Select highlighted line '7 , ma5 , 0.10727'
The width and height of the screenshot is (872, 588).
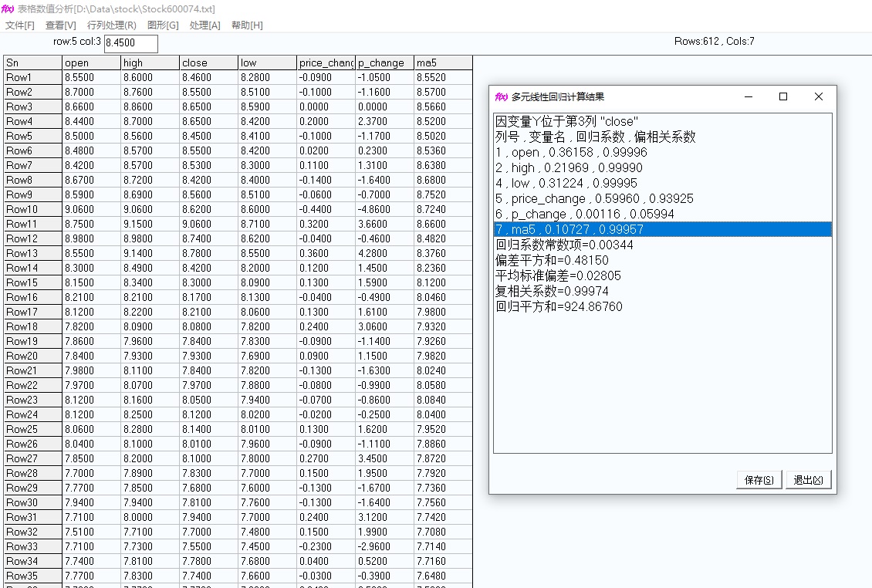pos(662,230)
